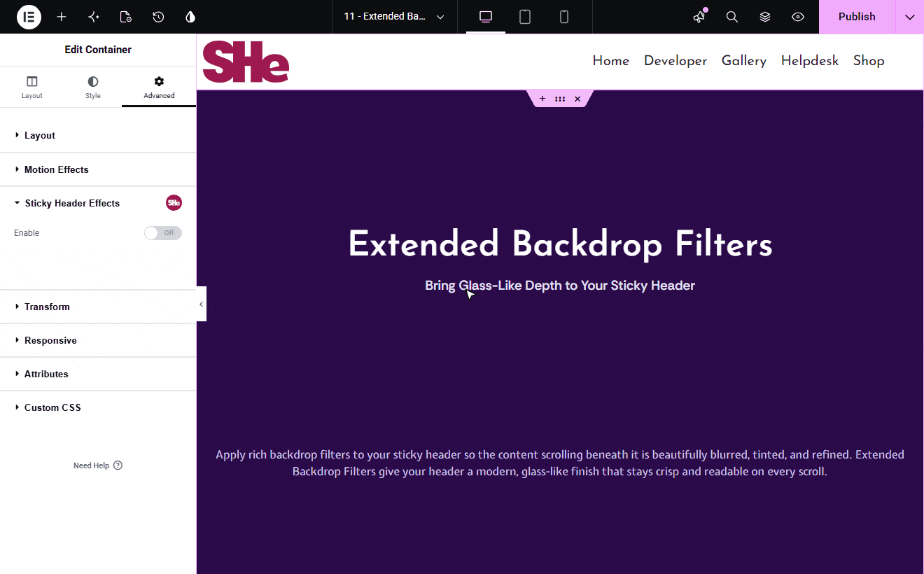Image resolution: width=924 pixels, height=574 pixels.
Task: Add container using plus on section handle
Action: (x=542, y=99)
